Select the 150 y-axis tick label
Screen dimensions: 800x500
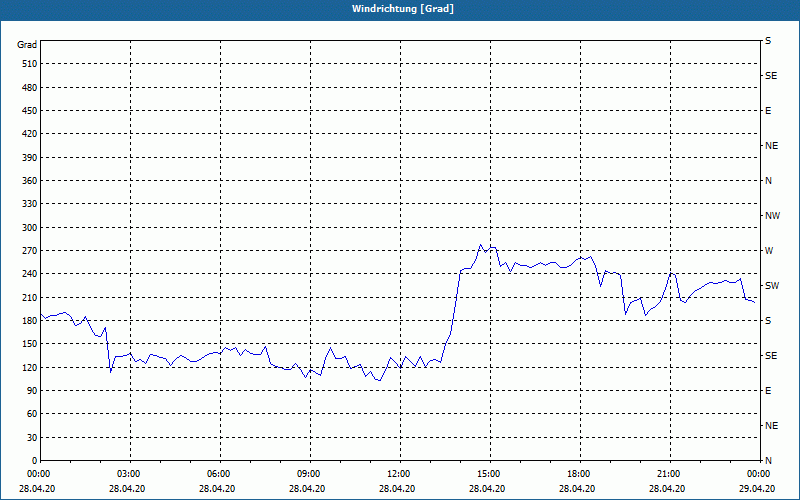coord(30,344)
